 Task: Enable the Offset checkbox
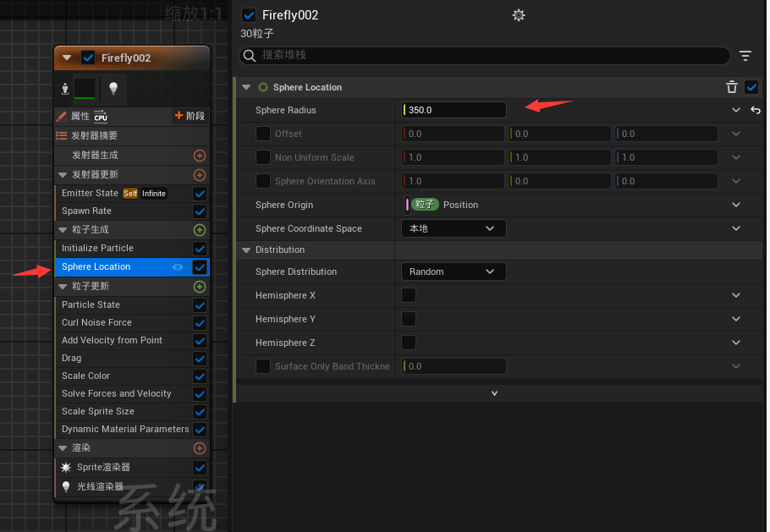click(263, 134)
